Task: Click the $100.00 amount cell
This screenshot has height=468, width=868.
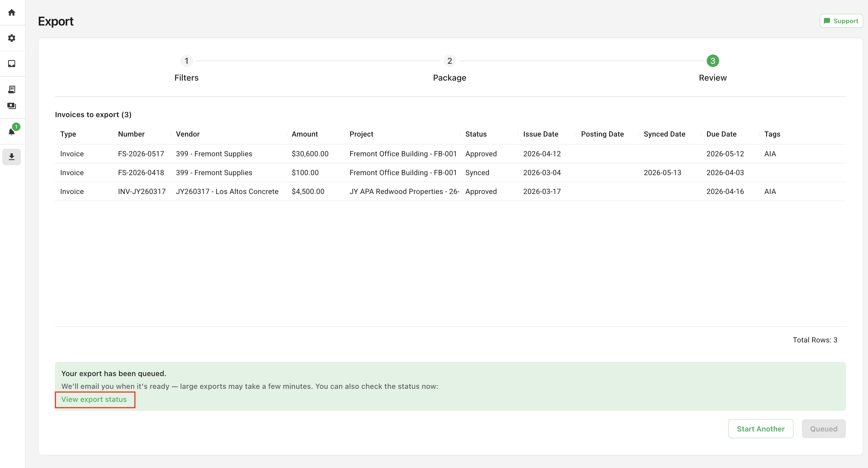Action: point(305,173)
